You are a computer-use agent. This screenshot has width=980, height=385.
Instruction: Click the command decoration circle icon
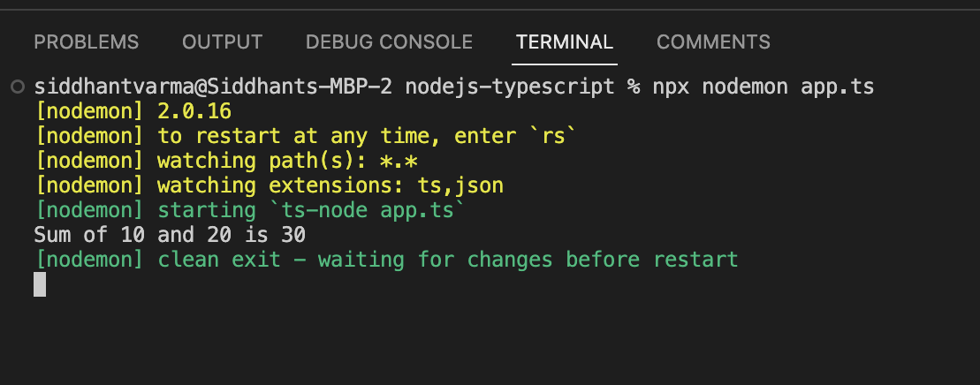pos(18,87)
